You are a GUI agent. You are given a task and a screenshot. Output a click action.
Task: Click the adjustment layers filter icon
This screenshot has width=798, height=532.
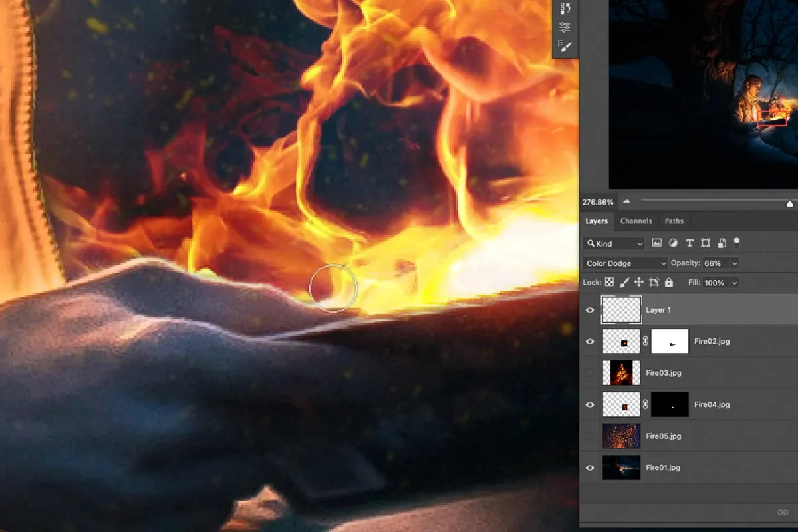[x=673, y=243]
